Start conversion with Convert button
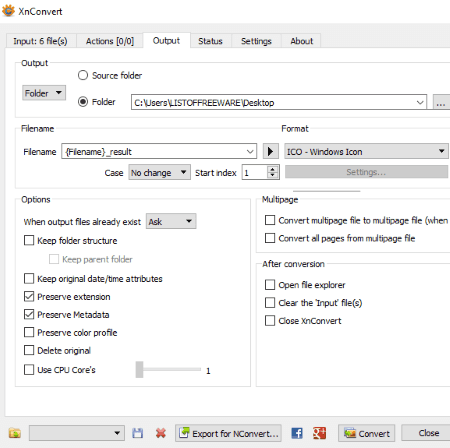Screen dimensions: 450x448 367,433
